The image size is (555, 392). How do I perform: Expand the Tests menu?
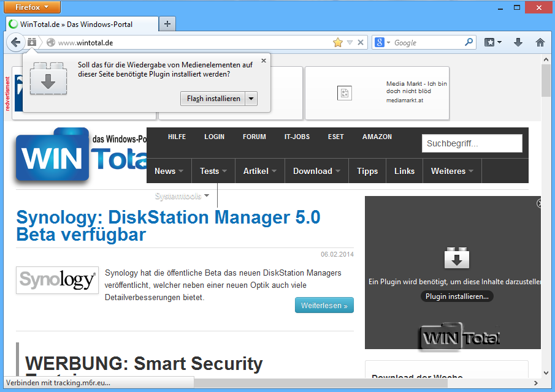click(213, 171)
